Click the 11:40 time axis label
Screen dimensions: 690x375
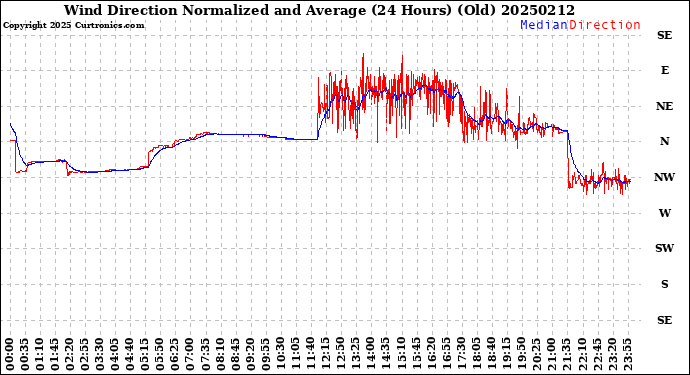tap(311, 355)
